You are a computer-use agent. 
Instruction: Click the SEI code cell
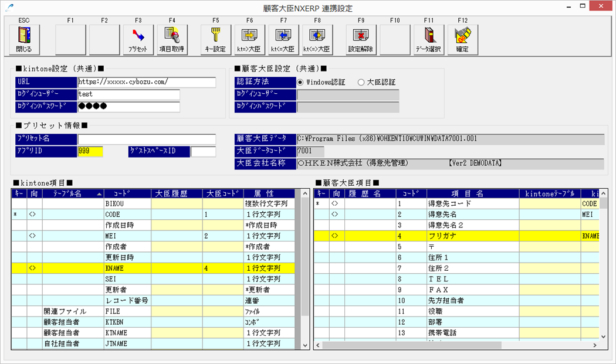(x=128, y=279)
